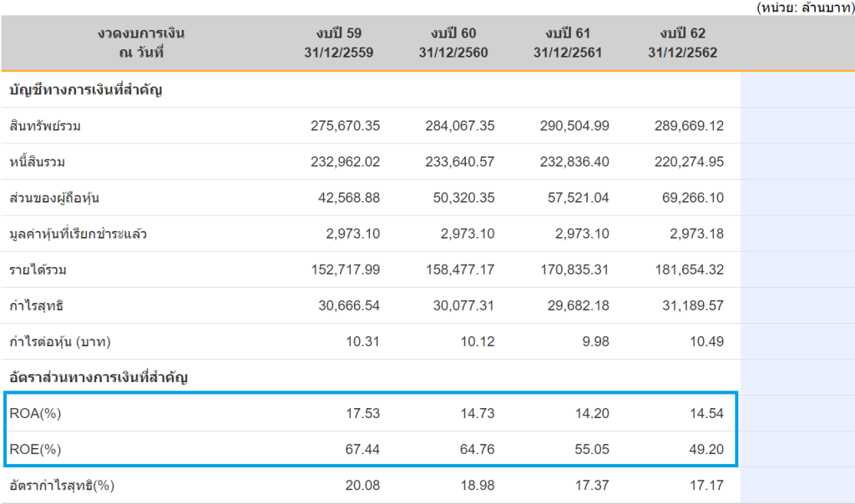Screen dimensions: 855x504
Task: Click the ROE(%) row label
Action: pyautogui.click(x=34, y=449)
